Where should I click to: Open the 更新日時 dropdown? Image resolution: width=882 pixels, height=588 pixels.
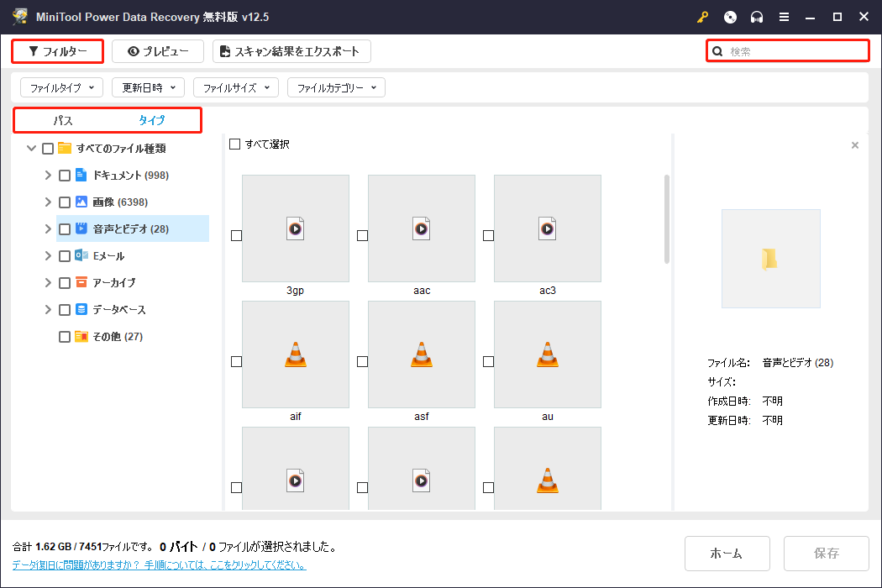(x=149, y=87)
